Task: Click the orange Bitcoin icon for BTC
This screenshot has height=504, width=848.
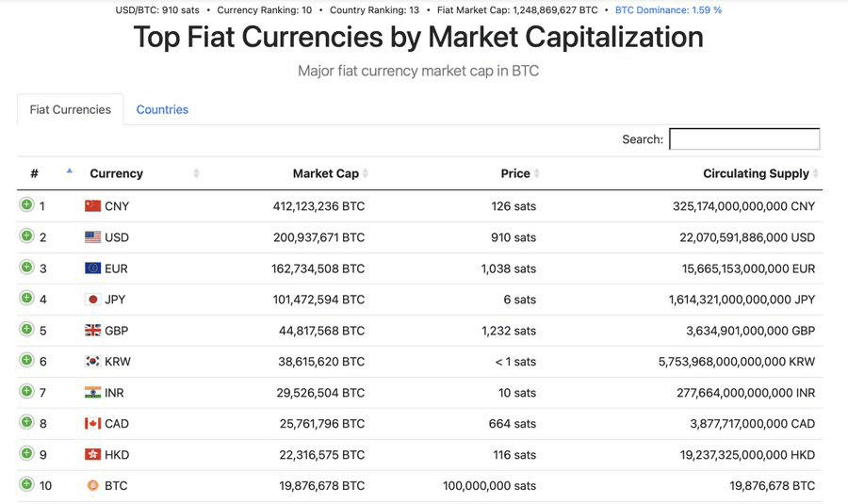Action: tap(92, 485)
